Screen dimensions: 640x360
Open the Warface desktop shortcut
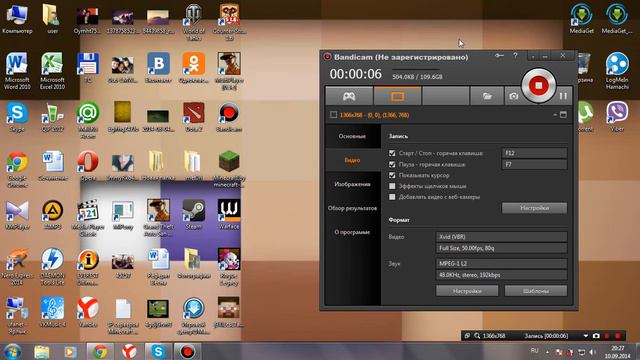[x=229, y=214]
